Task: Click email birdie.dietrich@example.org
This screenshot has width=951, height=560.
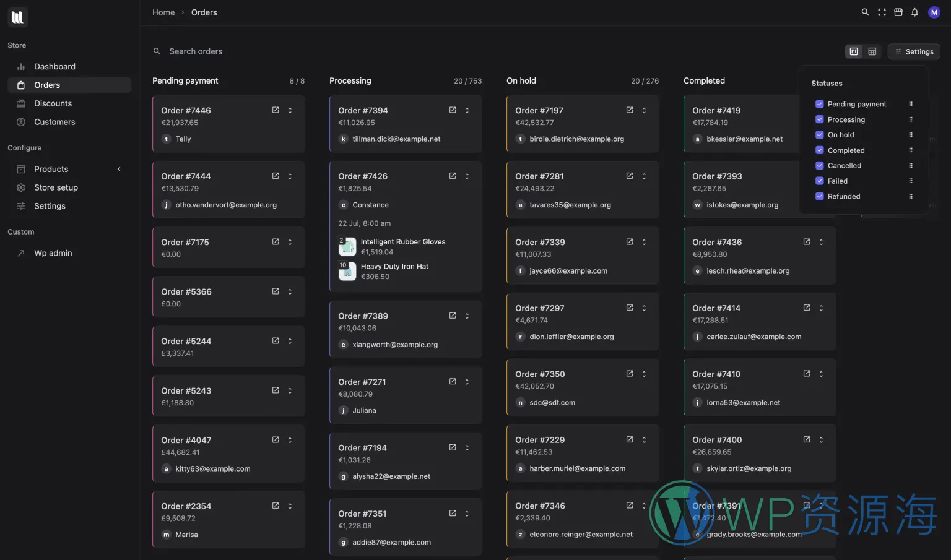Action: pyautogui.click(x=577, y=139)
